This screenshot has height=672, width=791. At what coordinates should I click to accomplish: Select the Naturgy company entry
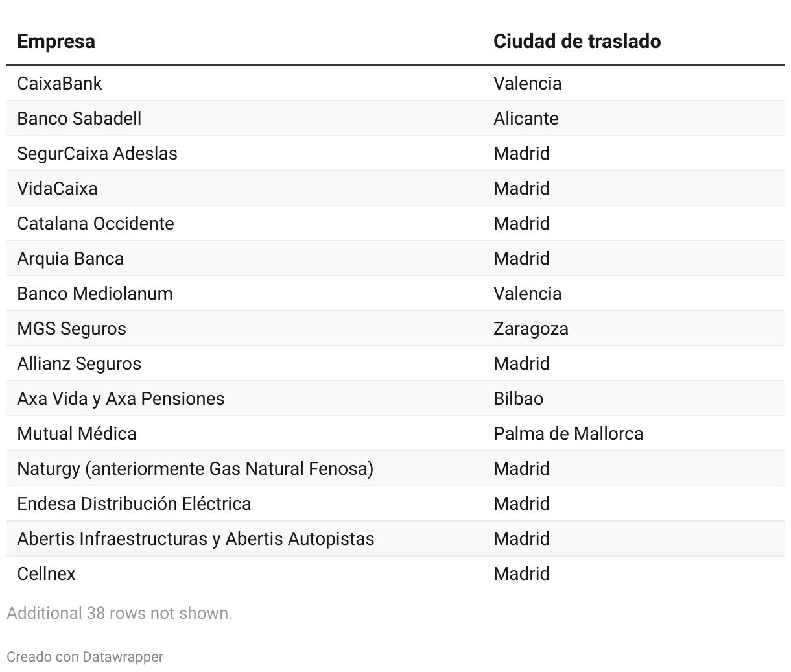pyautogui.click(x=195, y=469)
